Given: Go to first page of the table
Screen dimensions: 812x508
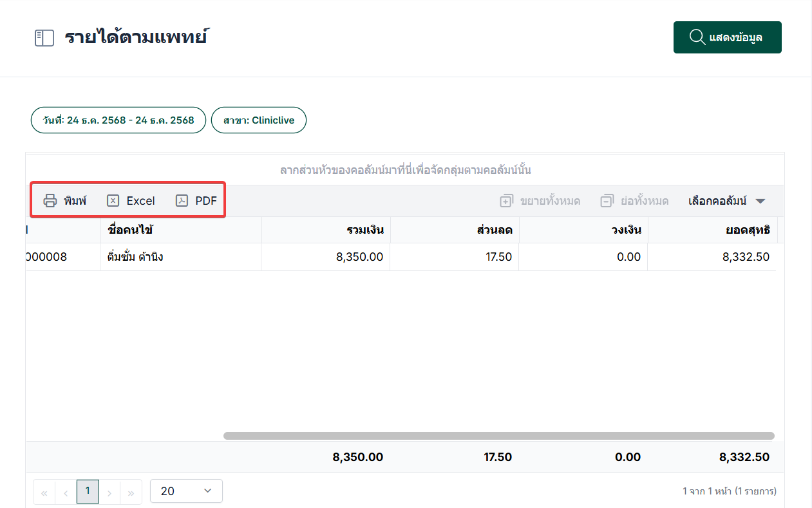Looking at the screenshot, I should click(x=44, y=493).
